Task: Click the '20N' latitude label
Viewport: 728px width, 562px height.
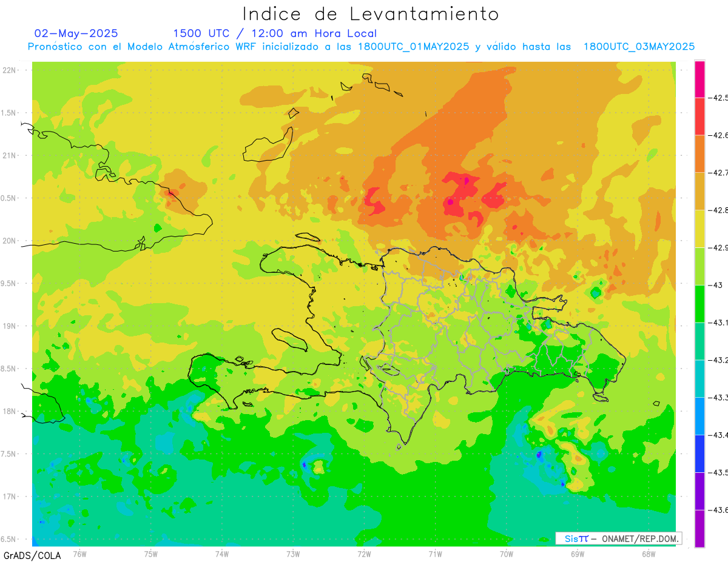Action: coord(10,241)
